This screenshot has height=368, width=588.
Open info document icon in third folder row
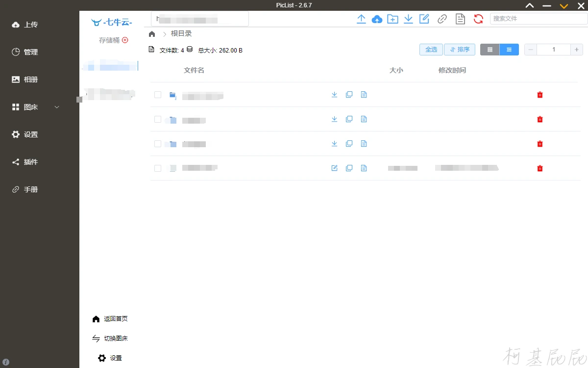pyautogui.click(x=364, y=144)
